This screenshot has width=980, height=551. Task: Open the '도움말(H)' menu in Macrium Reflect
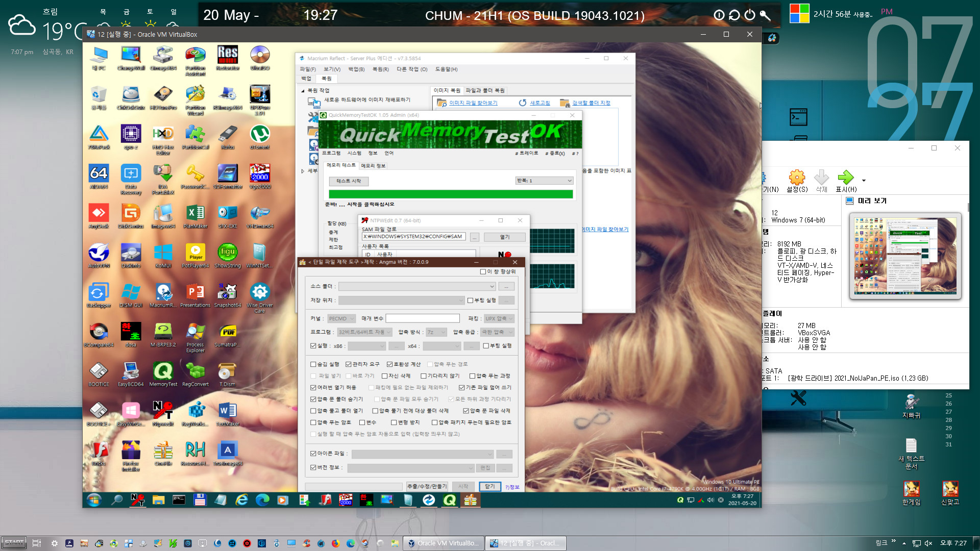click(x=446, y=69)
